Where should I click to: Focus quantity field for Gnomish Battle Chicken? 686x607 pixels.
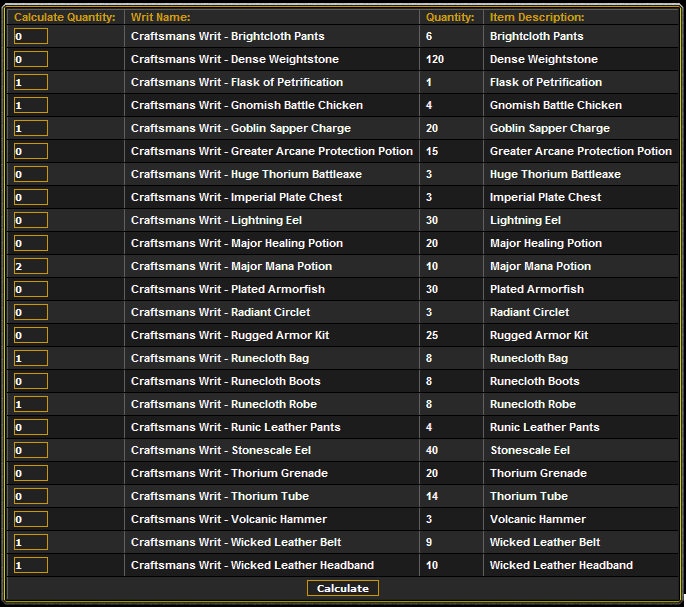tap(31, 105)
